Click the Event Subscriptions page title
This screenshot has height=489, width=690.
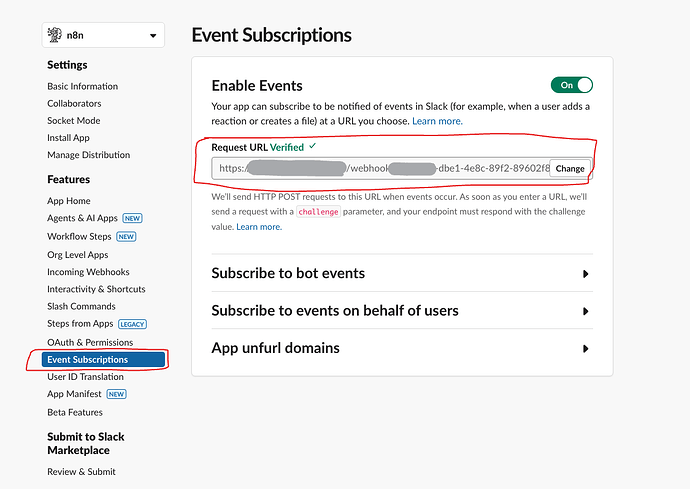[x=272, y=35]
